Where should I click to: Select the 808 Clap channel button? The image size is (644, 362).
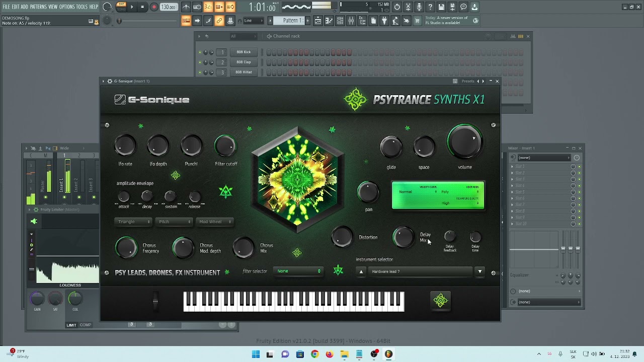click(x=244, y=62)
